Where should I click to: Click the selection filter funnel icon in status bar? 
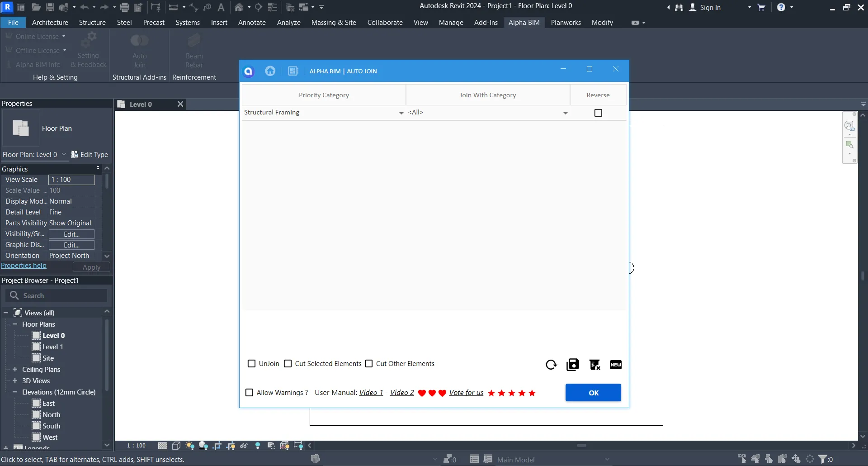(x=823, y=459)
